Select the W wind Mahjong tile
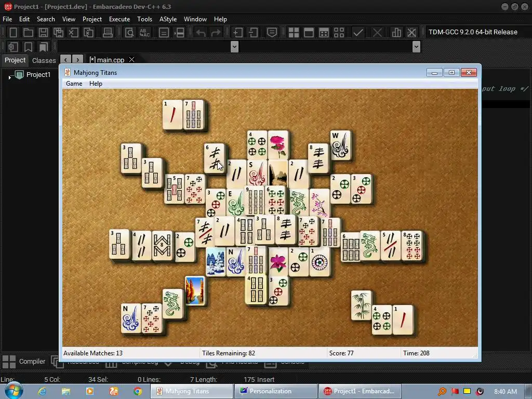 point(340,145)
